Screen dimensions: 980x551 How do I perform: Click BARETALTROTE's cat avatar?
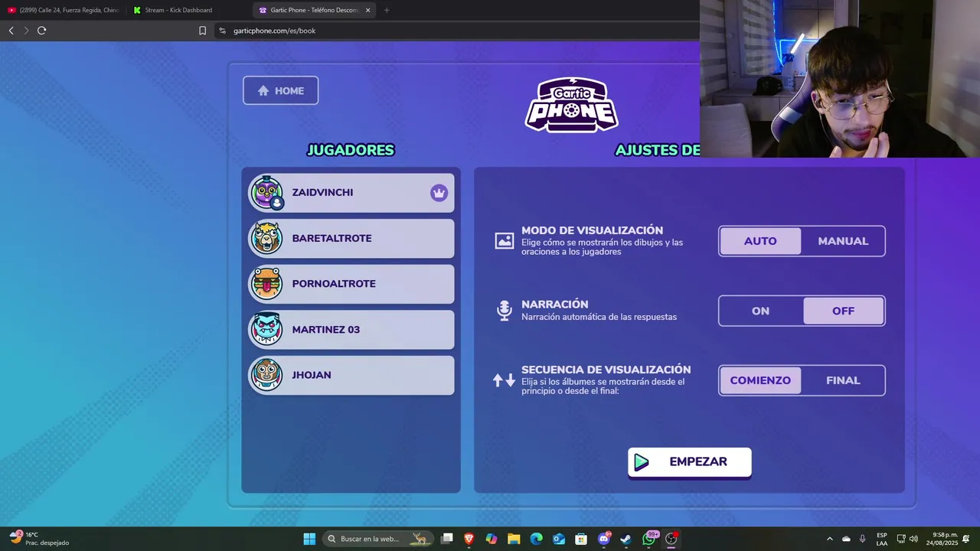click(266, 238)
